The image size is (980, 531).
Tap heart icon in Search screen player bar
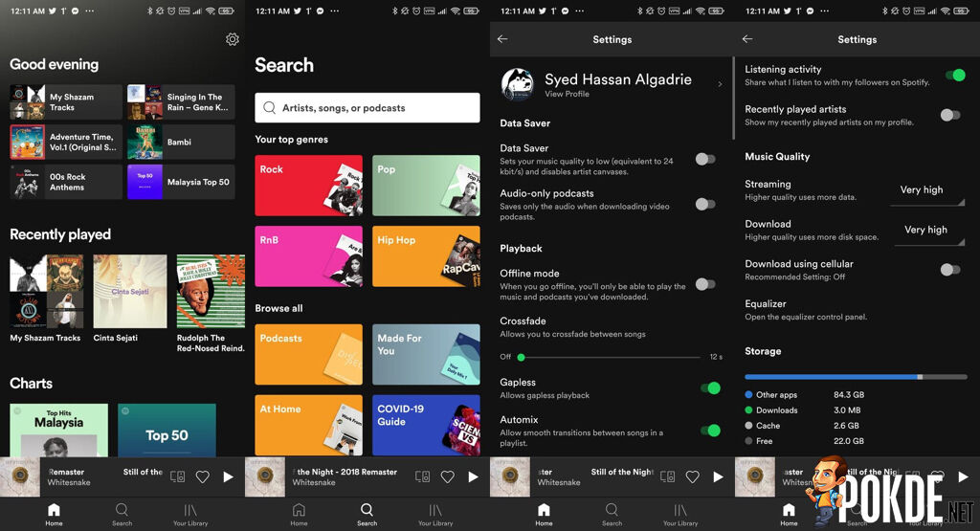coord(448,476)
